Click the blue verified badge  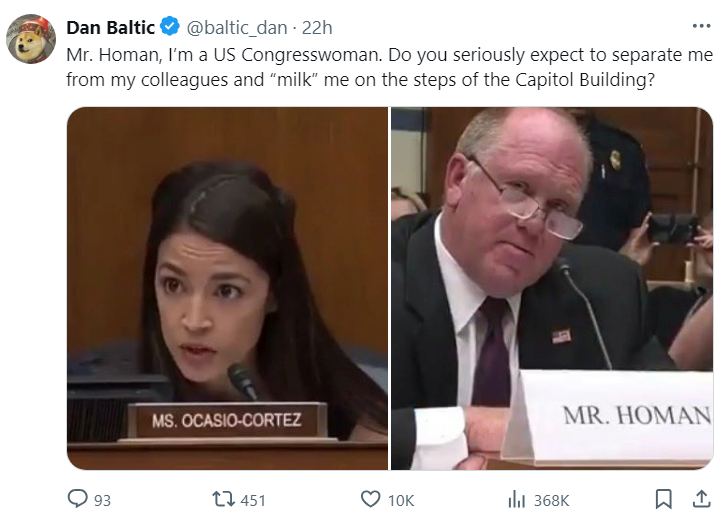[170, 26]
